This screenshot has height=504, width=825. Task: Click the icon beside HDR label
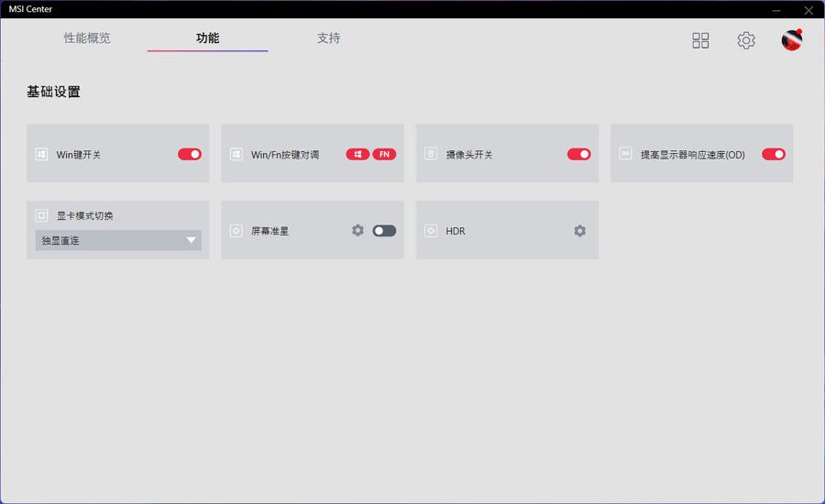click(x=431, y=231)
